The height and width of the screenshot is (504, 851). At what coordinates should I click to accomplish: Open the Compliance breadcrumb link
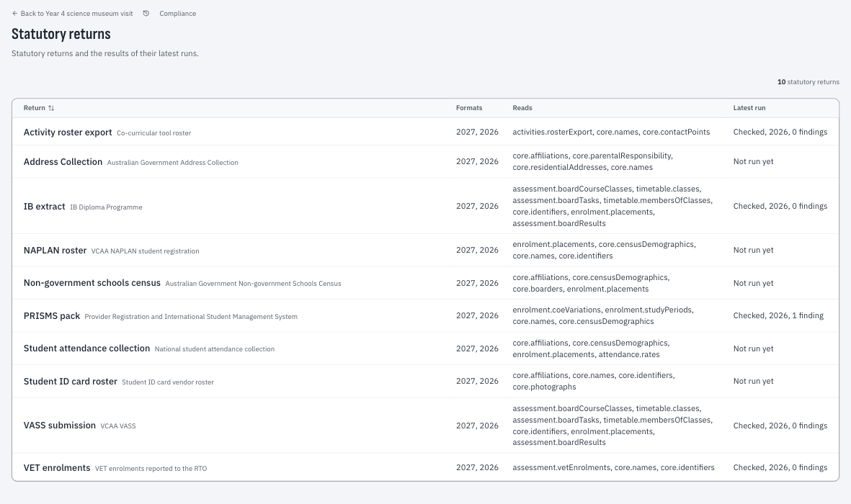(177, 14)
